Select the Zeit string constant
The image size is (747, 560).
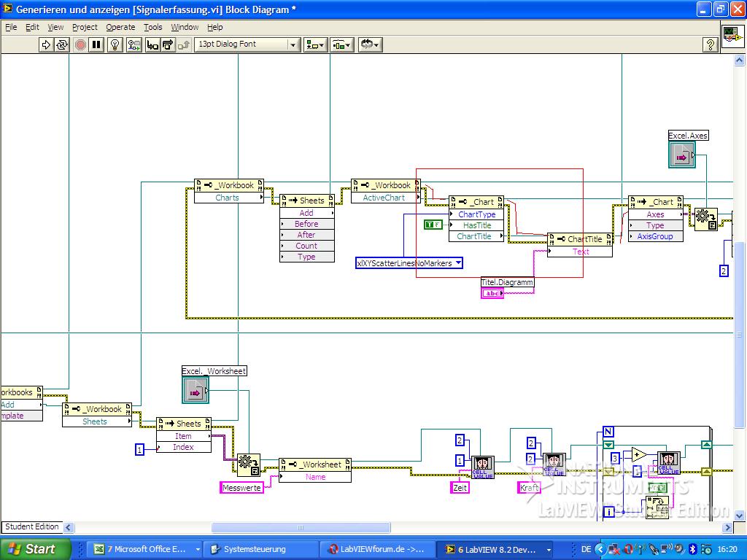point(460,488)
